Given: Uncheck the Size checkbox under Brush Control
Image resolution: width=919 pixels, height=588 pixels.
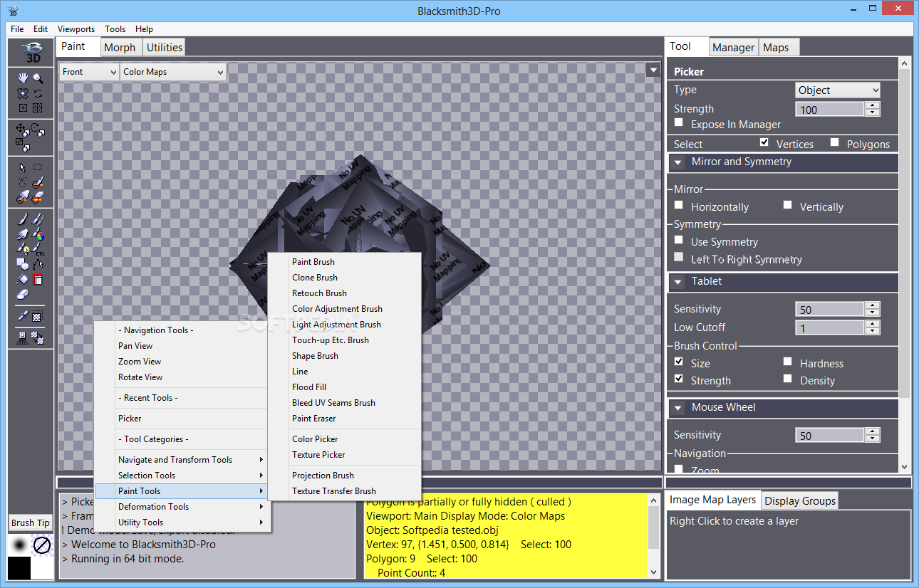Looking at the screenshot, I should 679,362.
